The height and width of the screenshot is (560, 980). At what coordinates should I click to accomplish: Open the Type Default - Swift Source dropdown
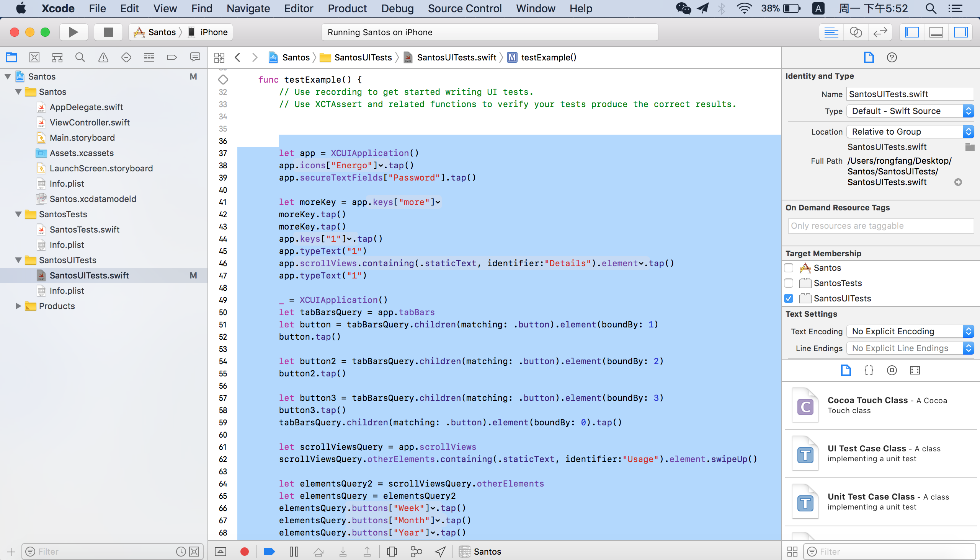[x=910, y=111]
